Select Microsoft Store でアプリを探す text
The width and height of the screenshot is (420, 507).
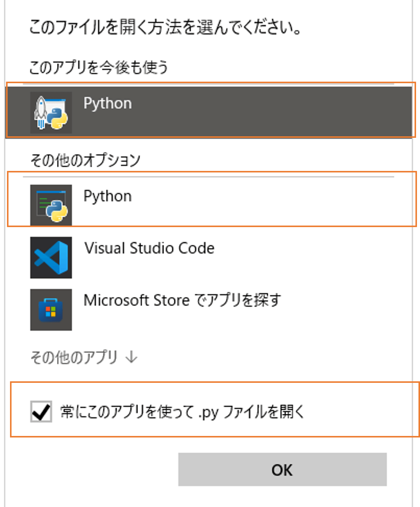[x=182, y=300]
